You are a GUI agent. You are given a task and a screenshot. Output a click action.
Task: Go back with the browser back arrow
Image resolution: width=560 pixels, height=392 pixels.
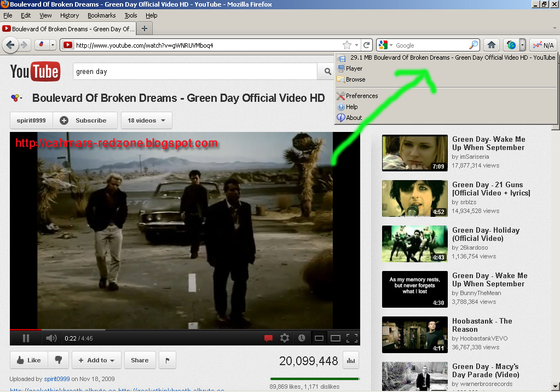pos(10,45)
